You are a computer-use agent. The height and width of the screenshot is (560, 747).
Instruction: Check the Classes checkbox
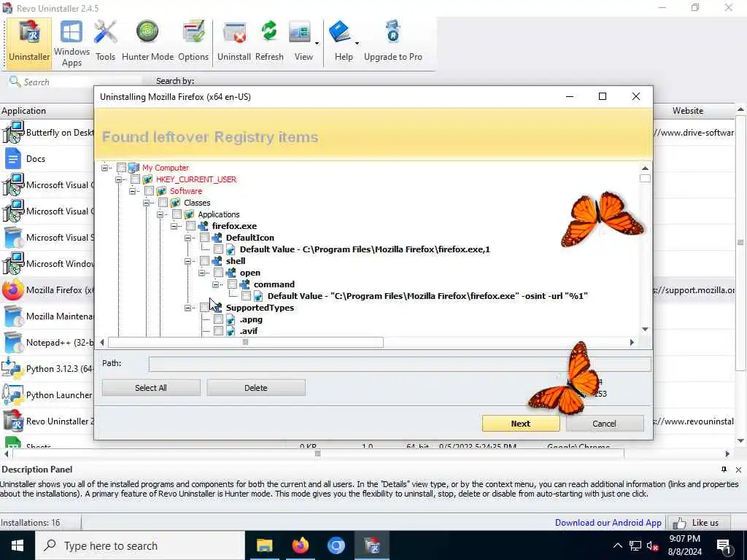pos(163,203)
